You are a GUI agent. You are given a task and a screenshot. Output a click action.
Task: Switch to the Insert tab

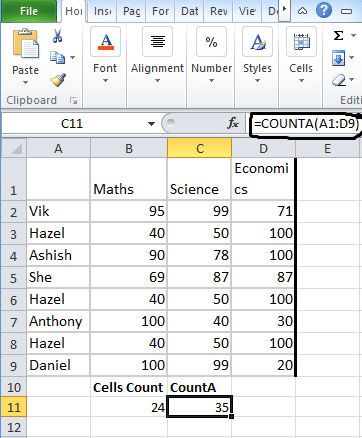[102, 11]
